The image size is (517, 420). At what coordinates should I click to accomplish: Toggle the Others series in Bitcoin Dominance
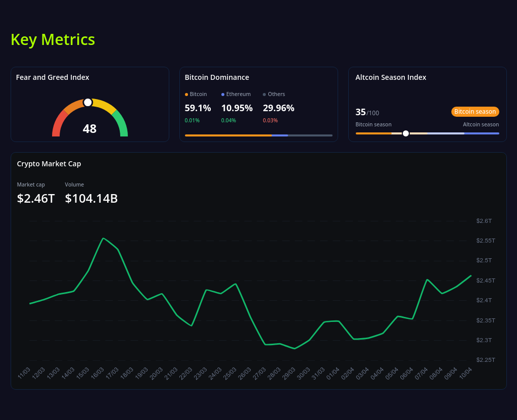tap(275, 94)
